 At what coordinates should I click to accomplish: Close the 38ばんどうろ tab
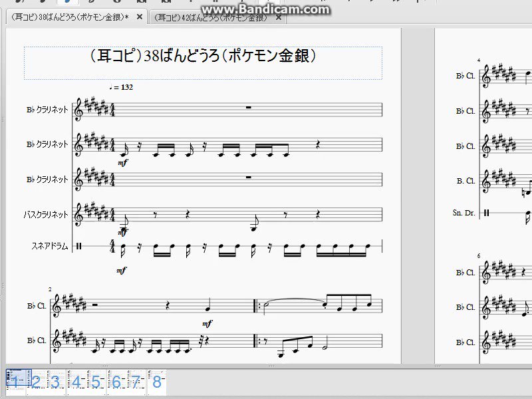tap(140, 17)
